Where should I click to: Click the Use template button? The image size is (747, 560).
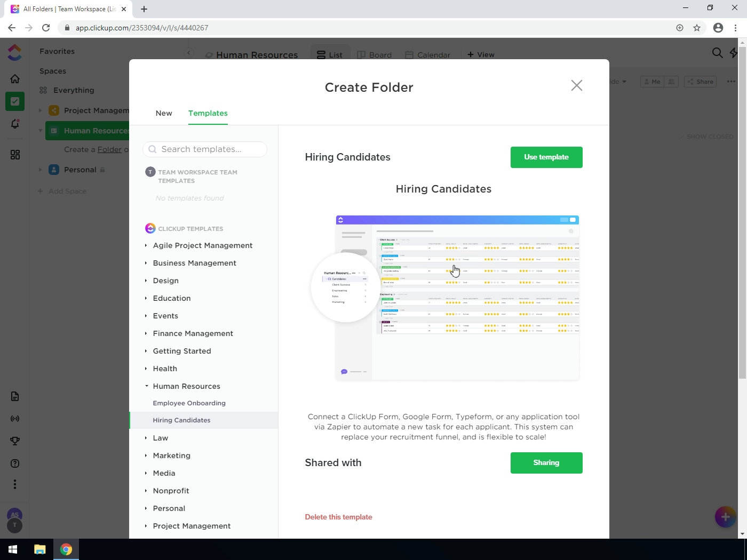pos(546,157)
